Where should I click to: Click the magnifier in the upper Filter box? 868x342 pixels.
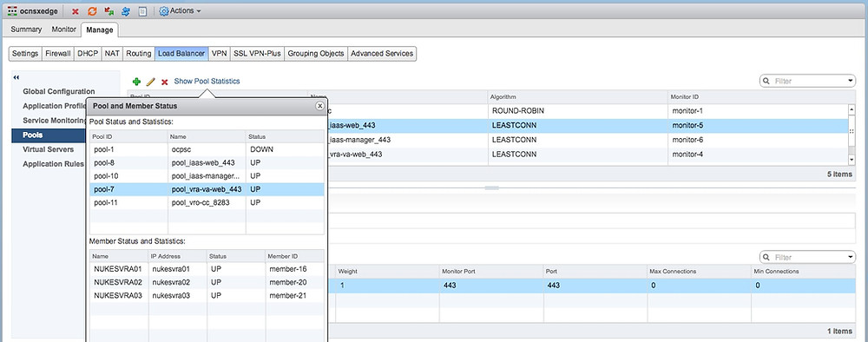pos(766,82)
